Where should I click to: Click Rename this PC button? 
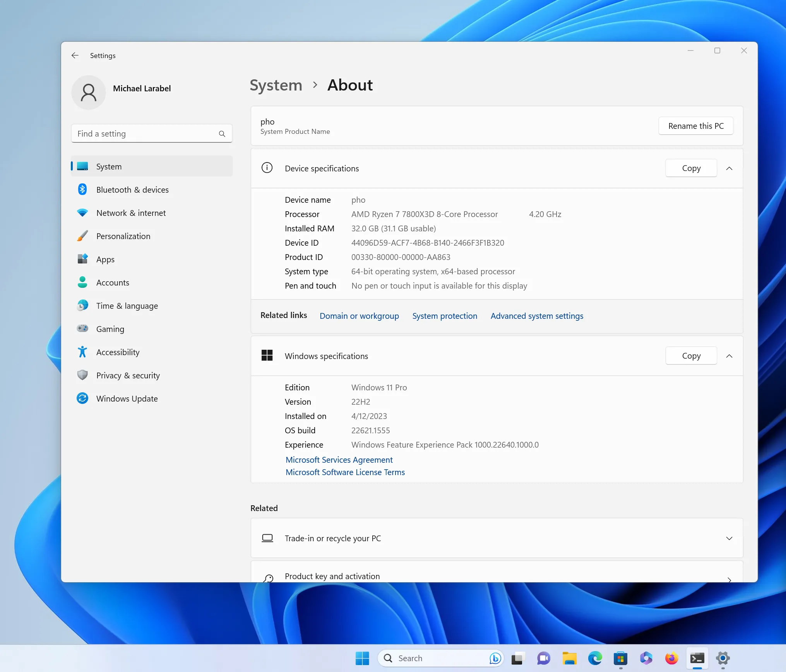click(695, 126)
